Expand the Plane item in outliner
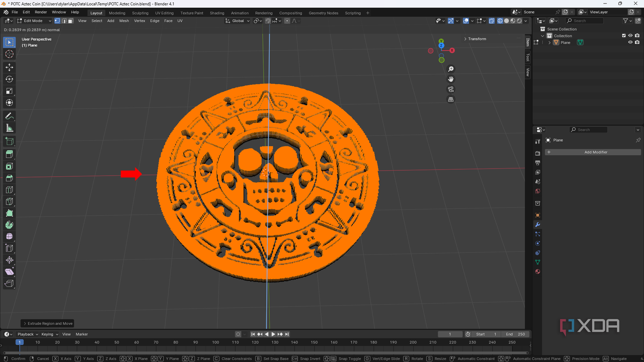 click(550, 43)
